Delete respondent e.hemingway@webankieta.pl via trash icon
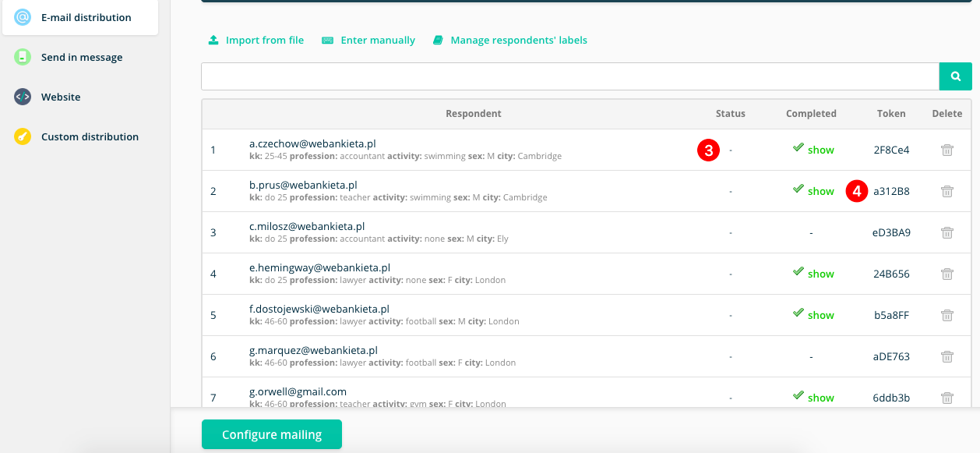The width and height of the screenshot is (980, 453). (x=947, y=274)
